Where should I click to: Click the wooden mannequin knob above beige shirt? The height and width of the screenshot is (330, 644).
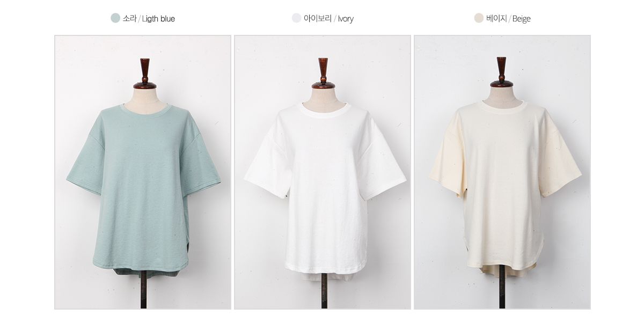[502, 72]
